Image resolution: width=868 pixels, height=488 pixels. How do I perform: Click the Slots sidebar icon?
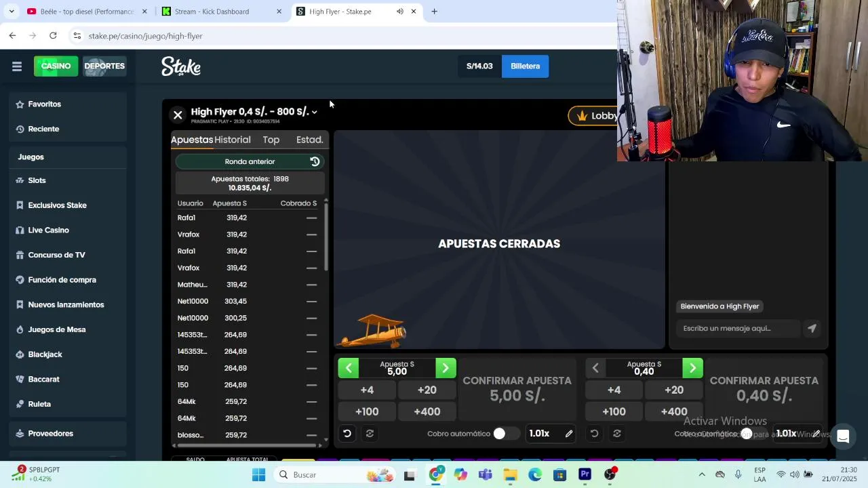tap(20, 180)
